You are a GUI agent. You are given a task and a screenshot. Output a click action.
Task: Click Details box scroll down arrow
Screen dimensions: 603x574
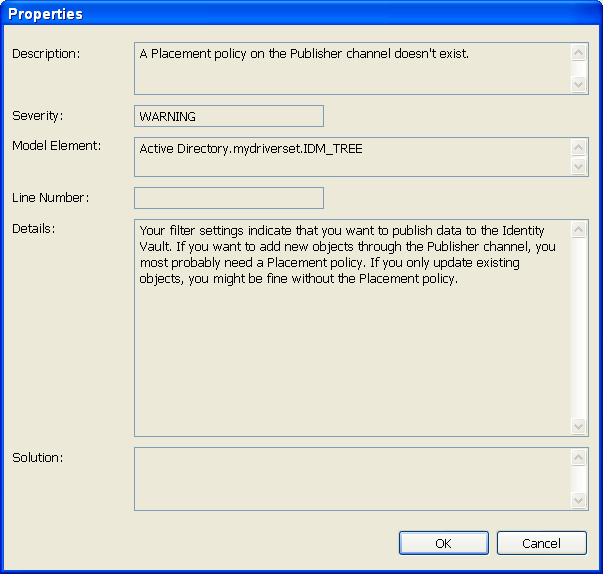click(578, 426)
